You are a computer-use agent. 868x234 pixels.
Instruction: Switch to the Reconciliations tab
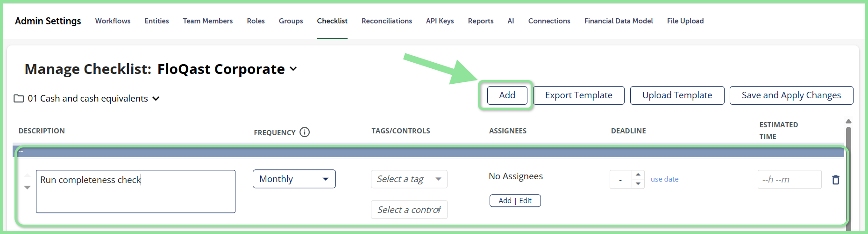coord(387,21)
